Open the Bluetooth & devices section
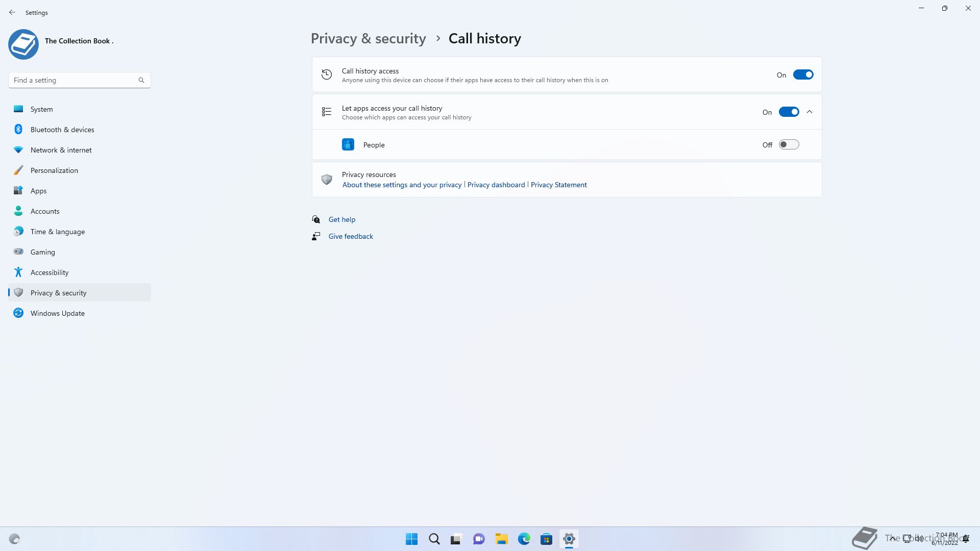 tap(62, 130)
